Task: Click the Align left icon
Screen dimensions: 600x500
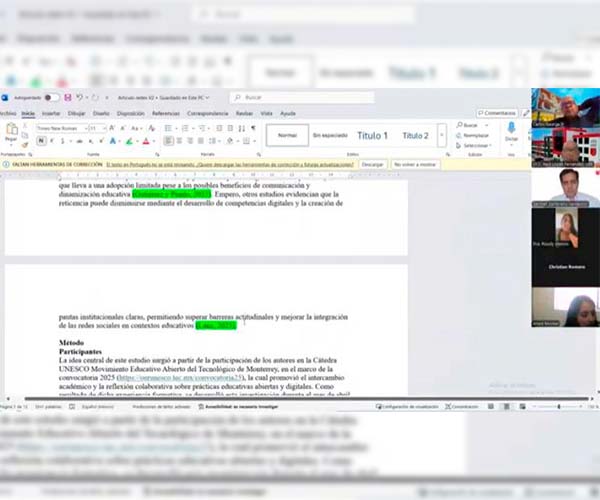Action: (x=168, y=141)
